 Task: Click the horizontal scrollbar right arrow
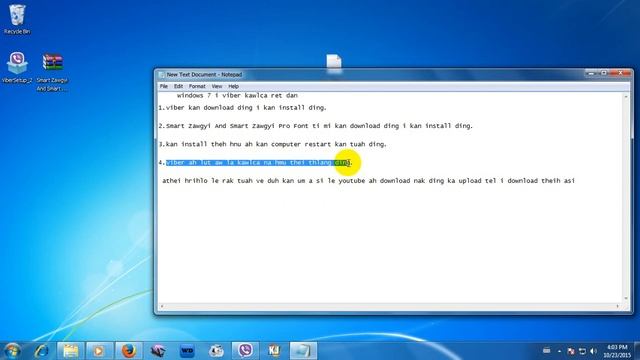tap(618, 306)
